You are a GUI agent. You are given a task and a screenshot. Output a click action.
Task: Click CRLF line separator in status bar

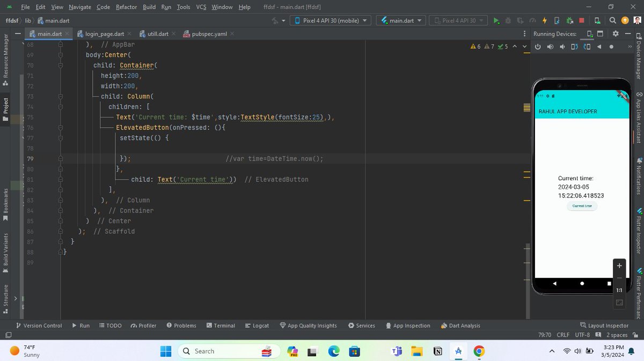coord(563,335)
